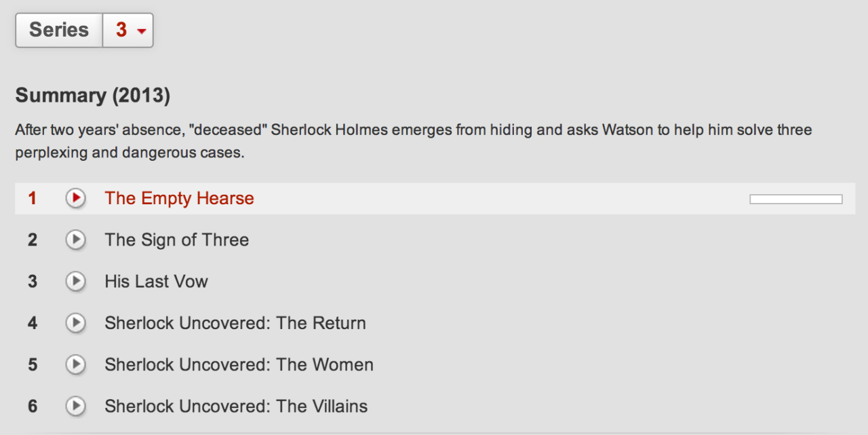Viewport: 868px width, 435px height.
Task: Click the Summary (2013) heading
Action: point(92,96)
